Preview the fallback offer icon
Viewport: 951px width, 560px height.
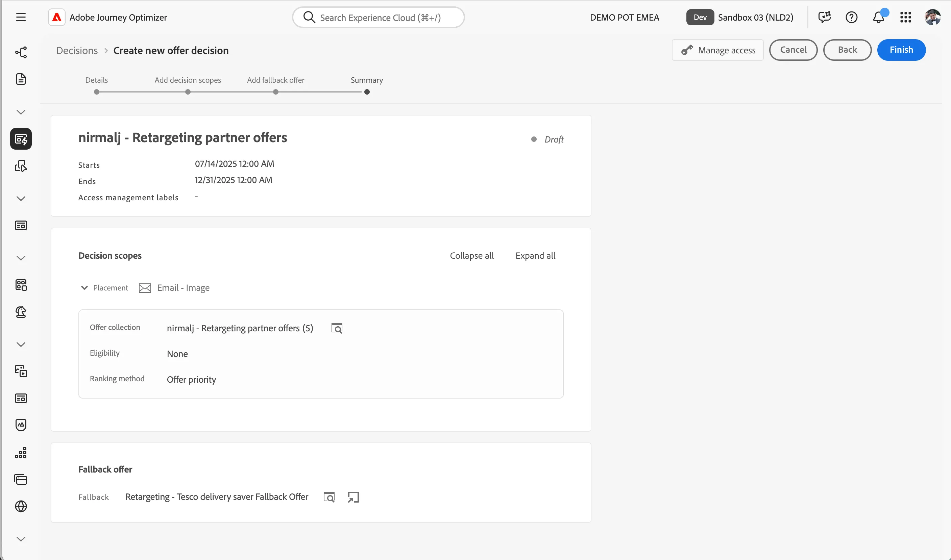[x=329, y=497]
